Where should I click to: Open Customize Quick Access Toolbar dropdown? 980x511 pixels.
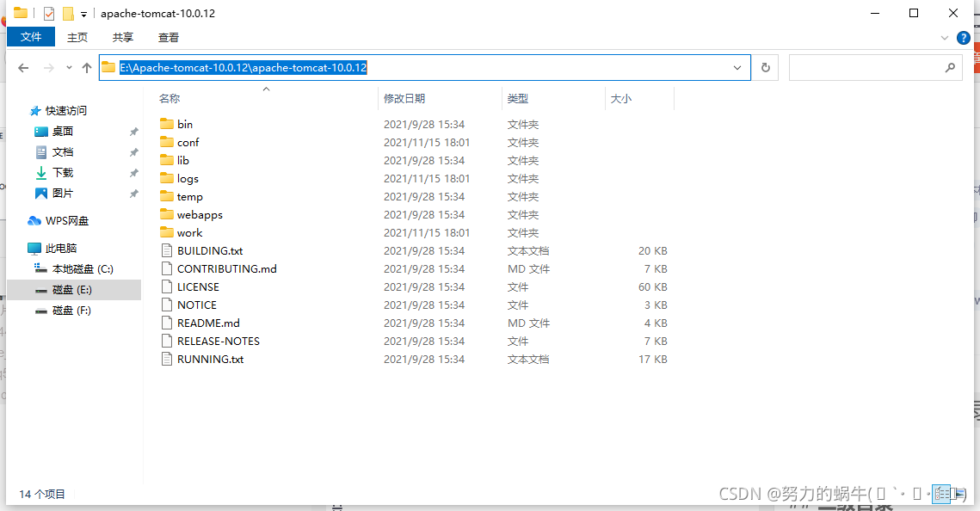pos(83,14)
